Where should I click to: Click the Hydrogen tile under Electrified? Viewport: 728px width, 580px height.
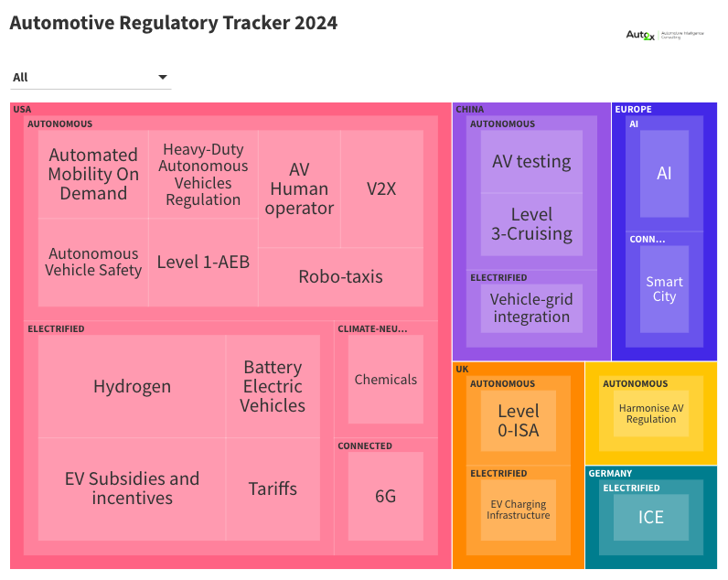132,386
